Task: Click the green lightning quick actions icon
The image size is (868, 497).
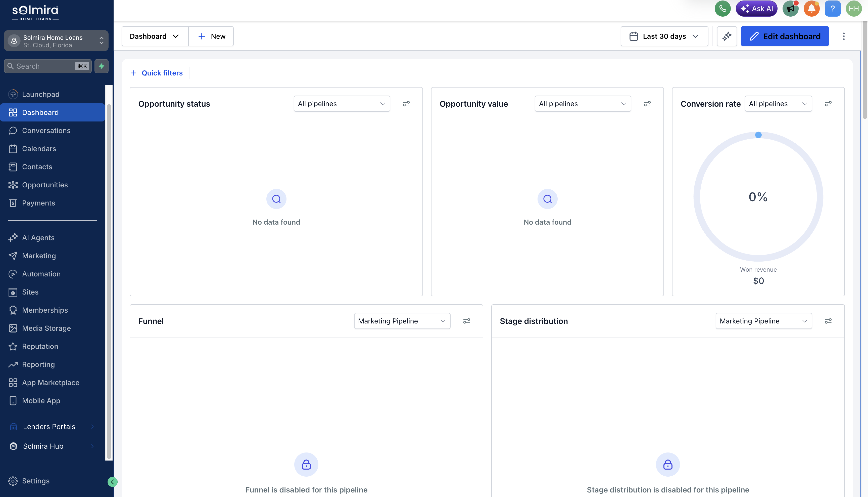Action: [x=101, y=66]
